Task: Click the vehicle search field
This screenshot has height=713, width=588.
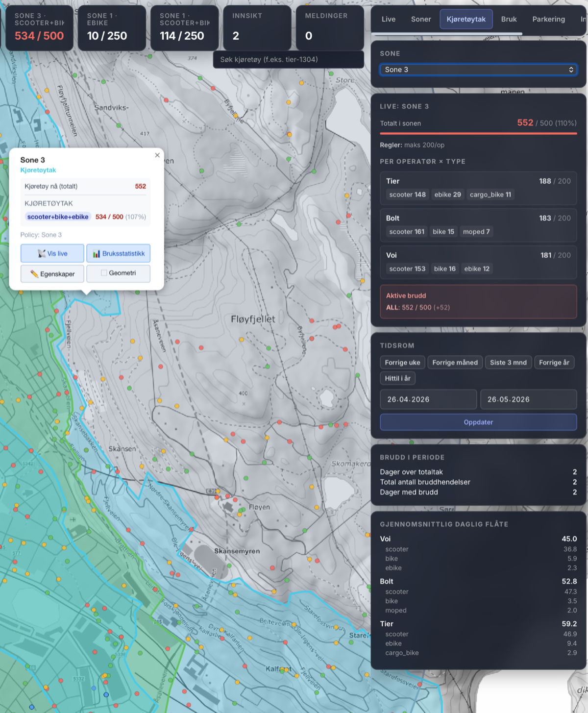Action: point(289,59)
